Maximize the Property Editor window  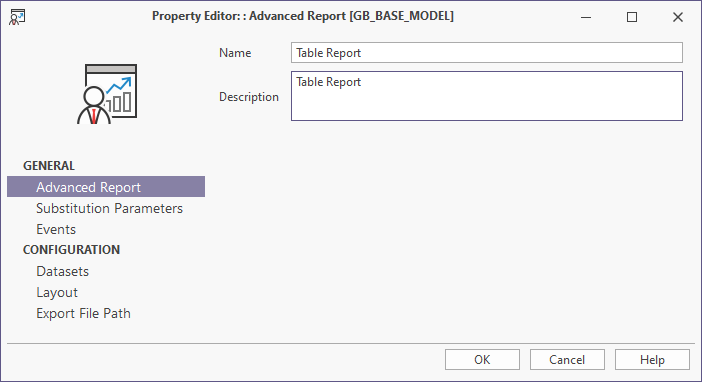(x=632, y=17)
